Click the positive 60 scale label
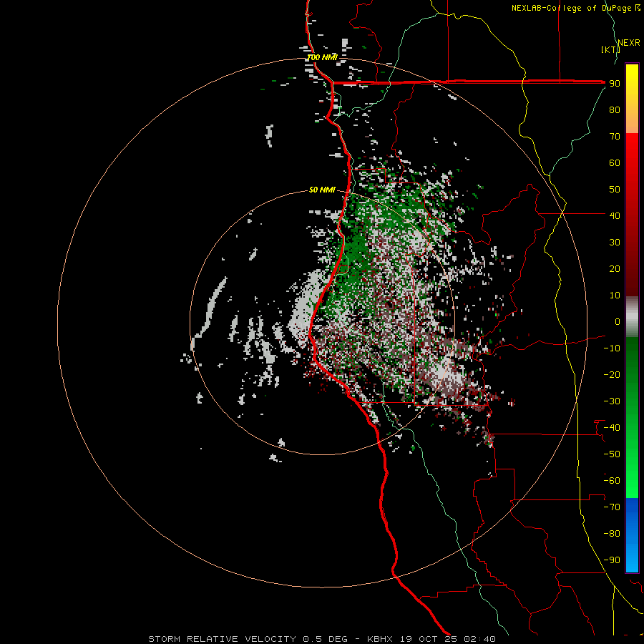Viewport: 644px width, 644px height. 615,162
